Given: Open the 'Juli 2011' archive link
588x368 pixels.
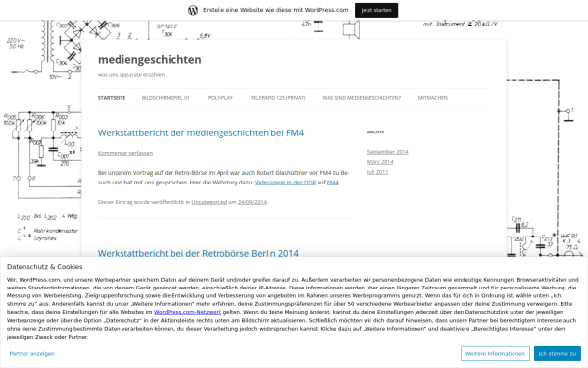Looking at the screenshot, I should point(377,172).
